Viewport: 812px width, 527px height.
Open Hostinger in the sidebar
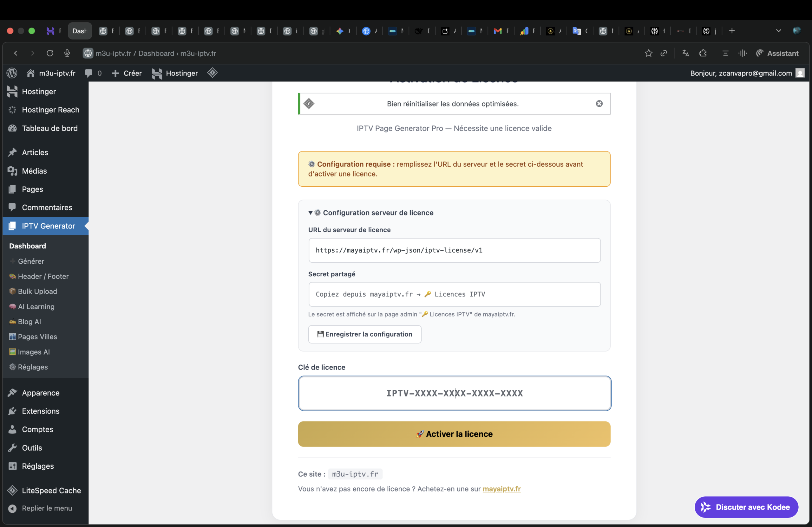pyautogui.click(x=45, y=91)
